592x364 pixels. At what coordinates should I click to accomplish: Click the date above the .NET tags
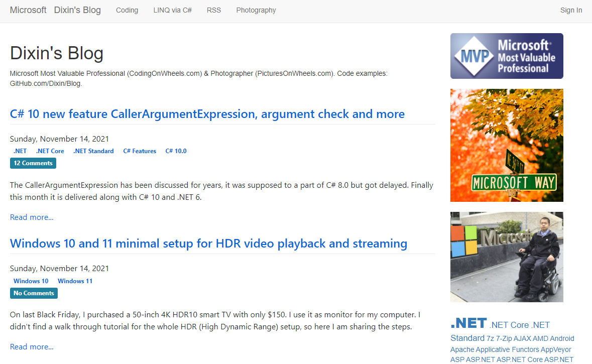(59, 139)
